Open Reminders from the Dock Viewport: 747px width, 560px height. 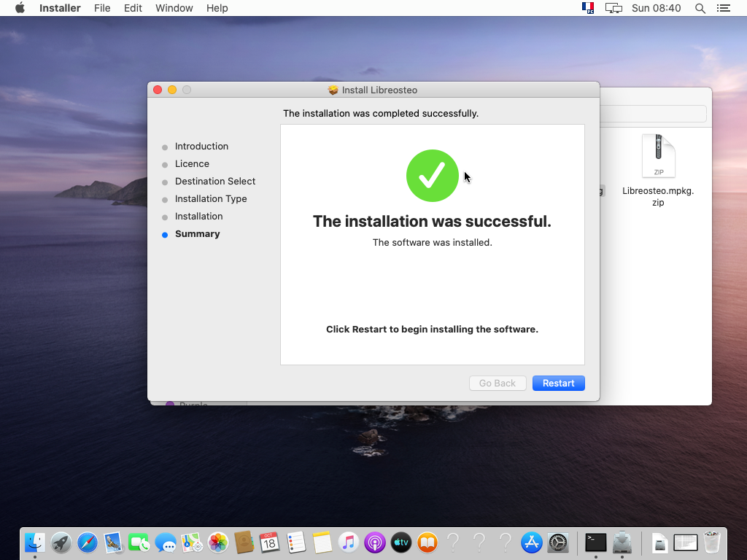(296, 542)
